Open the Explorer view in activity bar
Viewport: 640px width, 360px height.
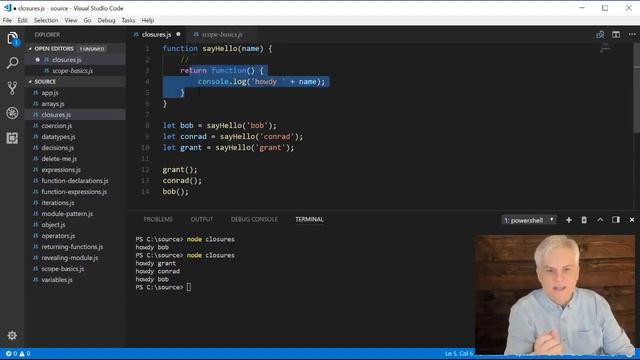(x=12, y=38)
